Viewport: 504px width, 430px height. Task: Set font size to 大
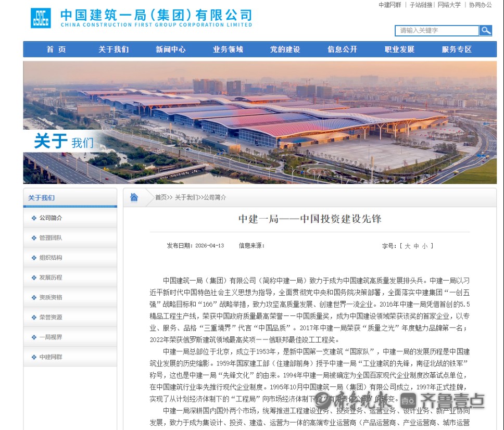[408, 246]
